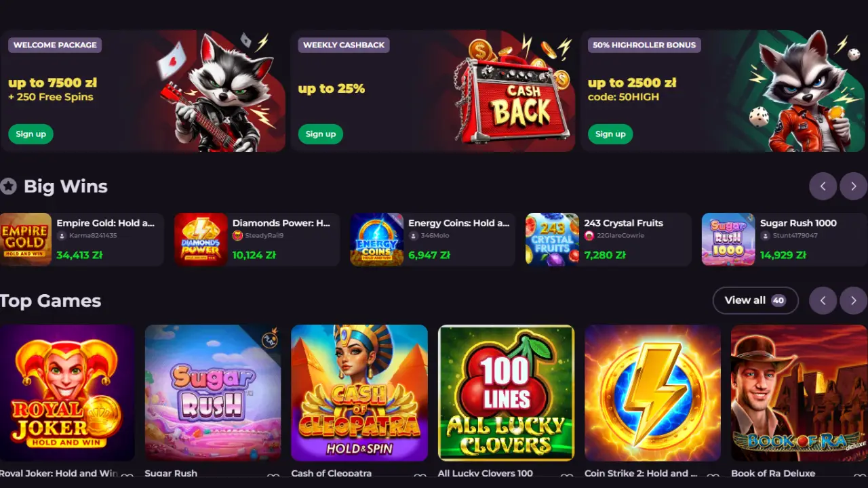Image resolution: width=868 pixels, height=488 pixels.
Task: Sign up for 50% Highroller Bonus
Action: [610, 134]
